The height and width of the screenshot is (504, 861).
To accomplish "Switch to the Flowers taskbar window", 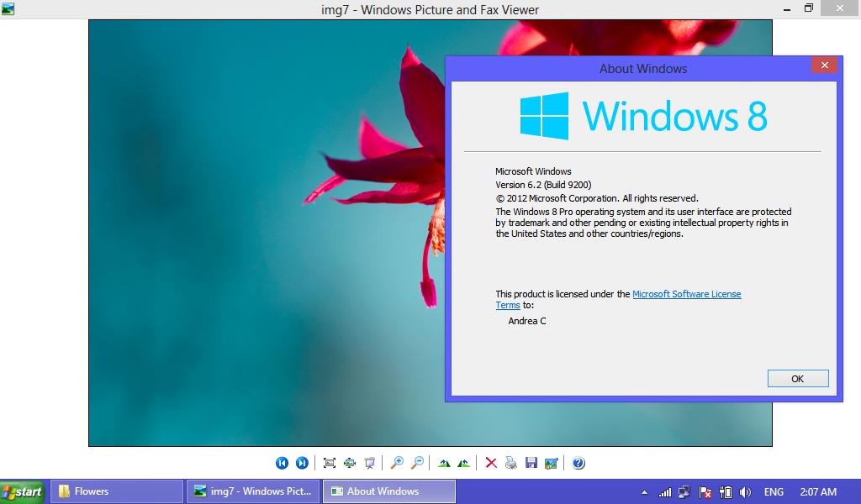I will pyautogui.click(x=117, y=491).
